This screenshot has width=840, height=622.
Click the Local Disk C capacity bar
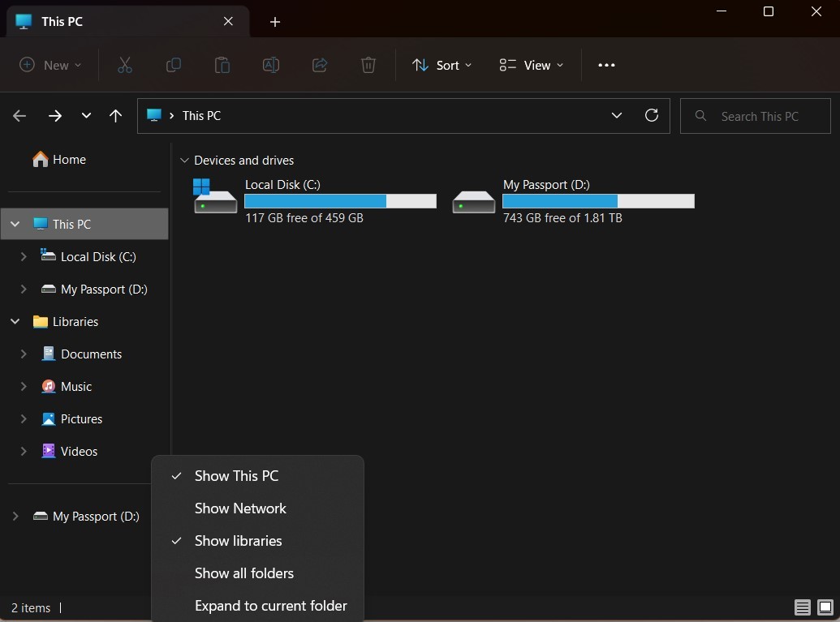339,200
